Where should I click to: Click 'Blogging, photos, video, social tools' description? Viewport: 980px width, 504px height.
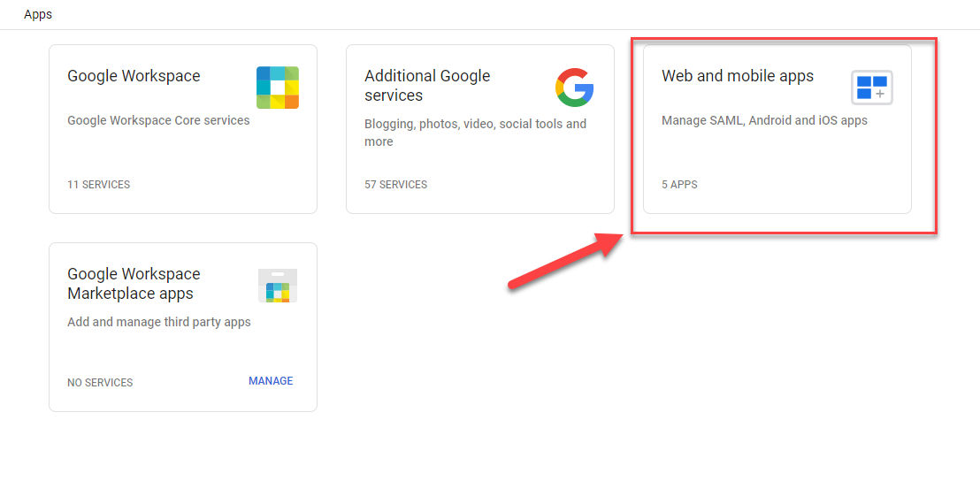(x=475, y=133)
